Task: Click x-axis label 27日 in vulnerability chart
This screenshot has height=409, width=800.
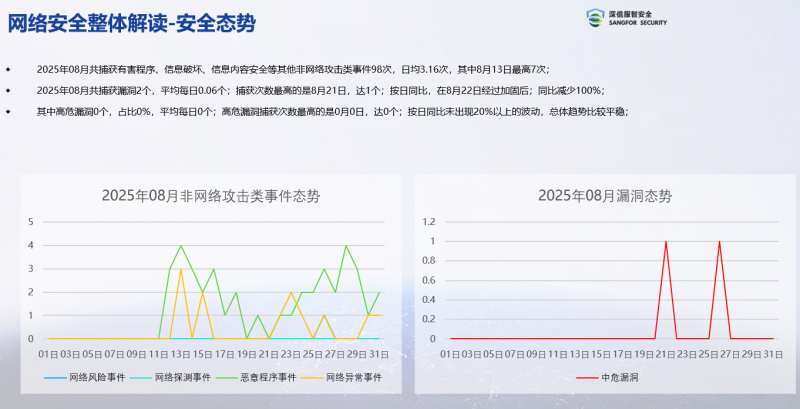Action: point(730,353)
